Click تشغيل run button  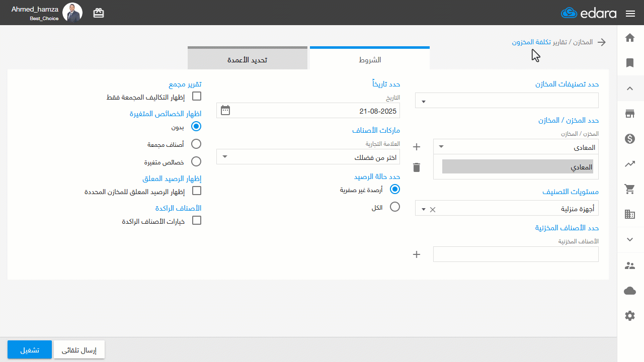(30, 349)
